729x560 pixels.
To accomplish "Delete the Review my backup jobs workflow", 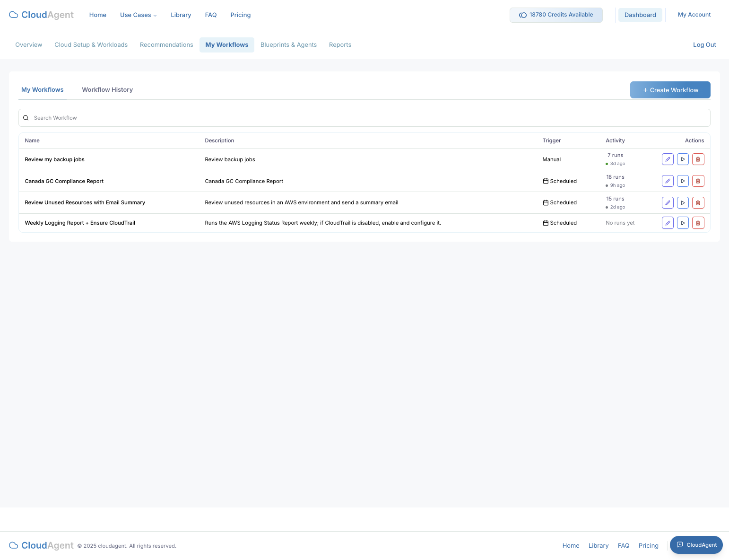I will pyautogui.click(x=698, y=159).
